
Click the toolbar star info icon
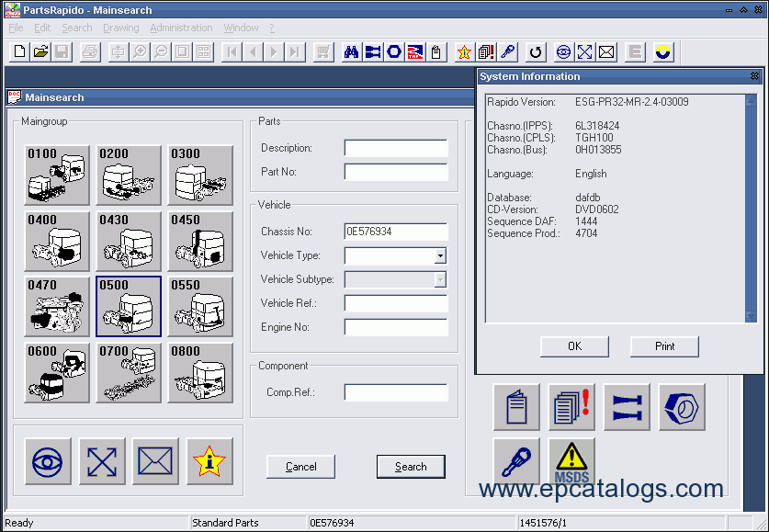coord(464,51)
